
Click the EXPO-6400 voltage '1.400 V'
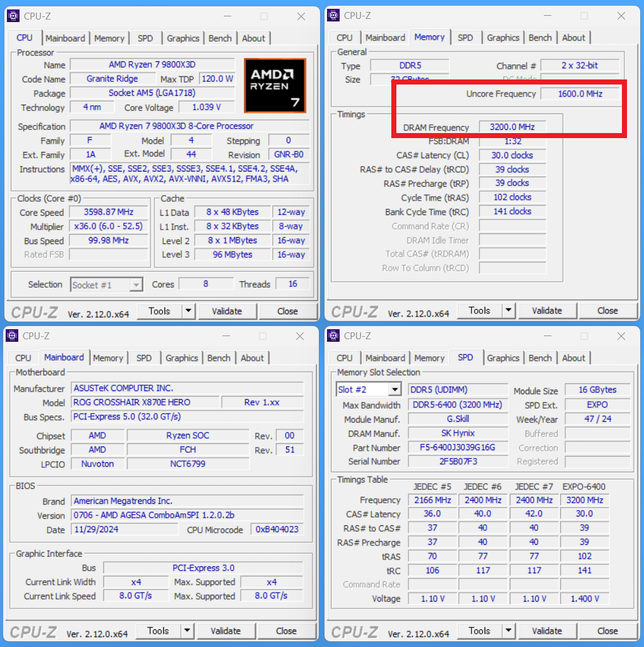tap(585, 598)
